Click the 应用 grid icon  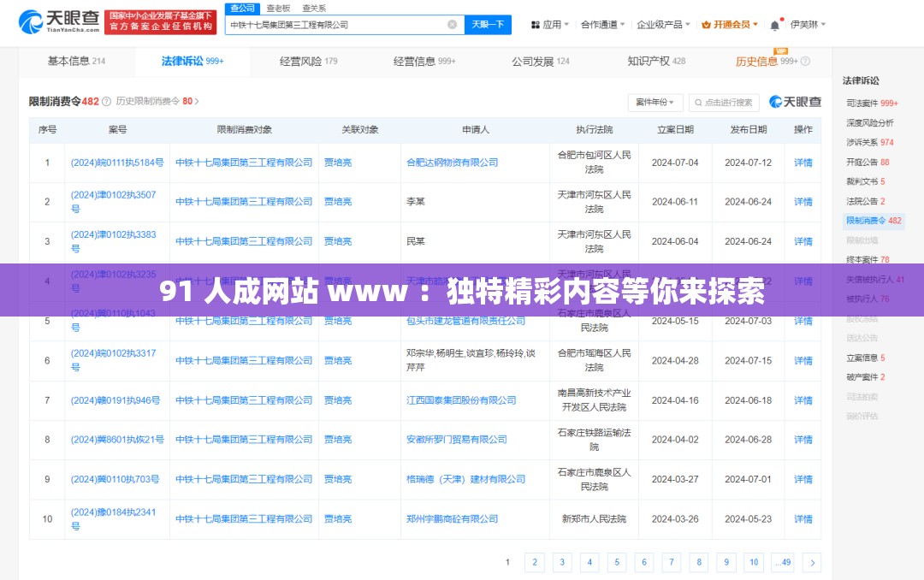click(x=536, y=24)
